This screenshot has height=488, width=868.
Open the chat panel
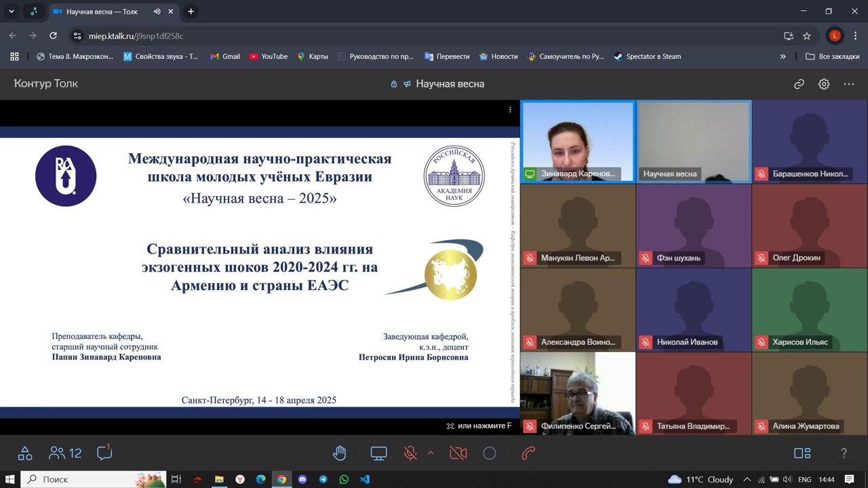[x=104, y=453]
